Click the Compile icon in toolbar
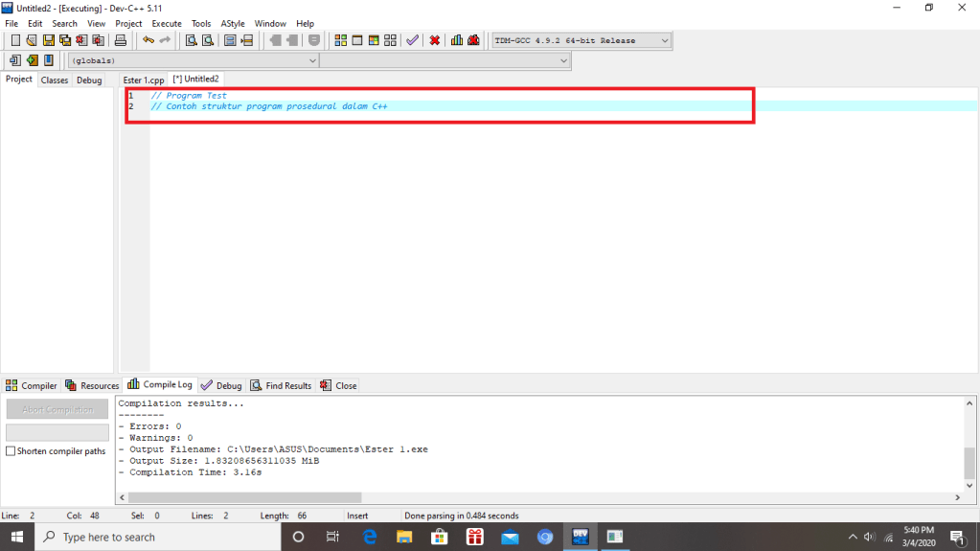Screen dimensions: 980x551 (x=340, y=40)
